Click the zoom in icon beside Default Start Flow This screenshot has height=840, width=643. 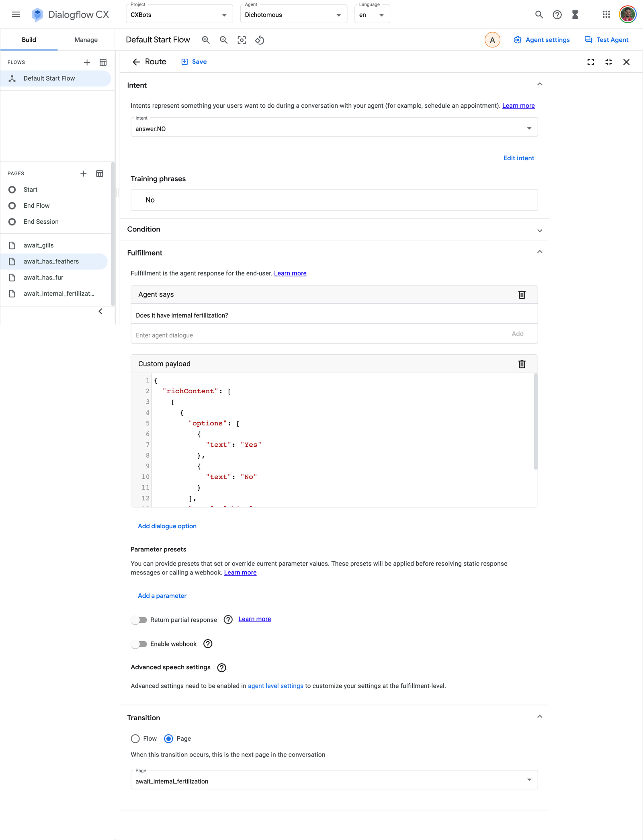point(206,40)
